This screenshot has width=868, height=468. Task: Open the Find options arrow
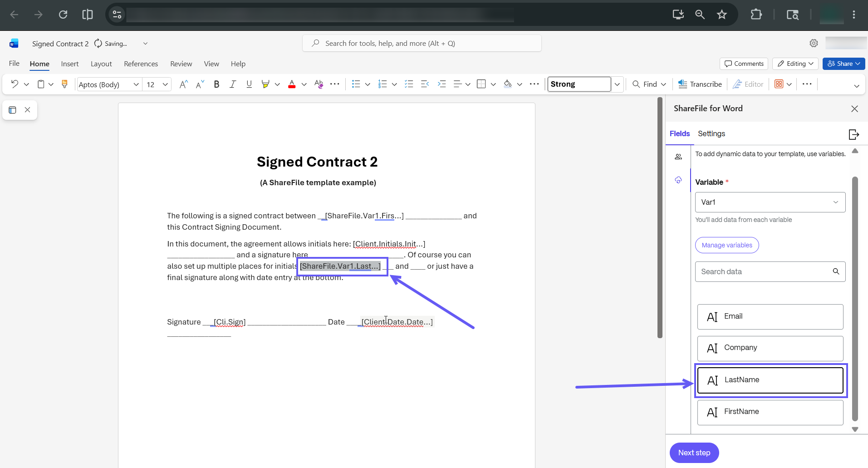click(663, 84)
